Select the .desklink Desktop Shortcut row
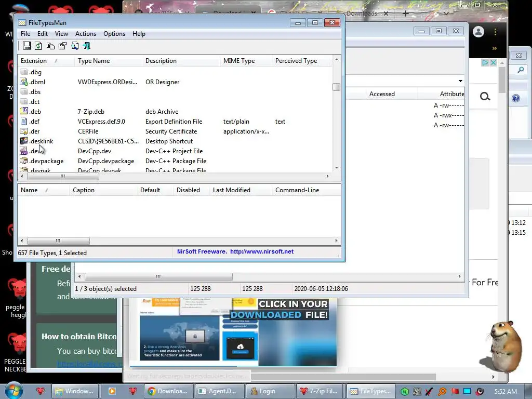Screen dimensions: 532x399 pos(175,141)
